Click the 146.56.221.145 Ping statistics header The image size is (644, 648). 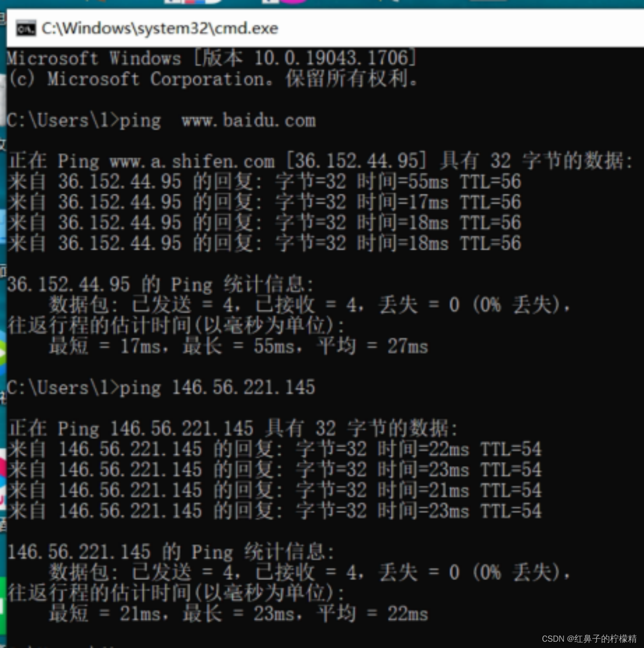pos(171,552)
